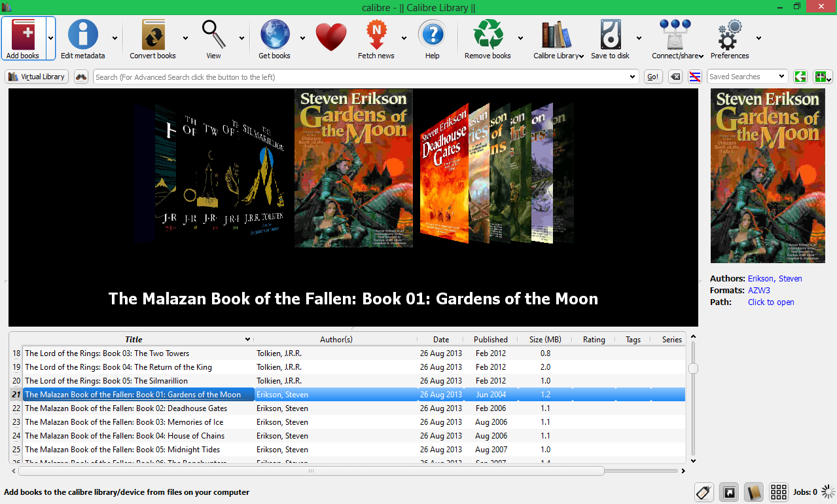The height and width of the screenshot is (504, 837).
Task: Click the red heart donate icon
Action: point(331,37)
